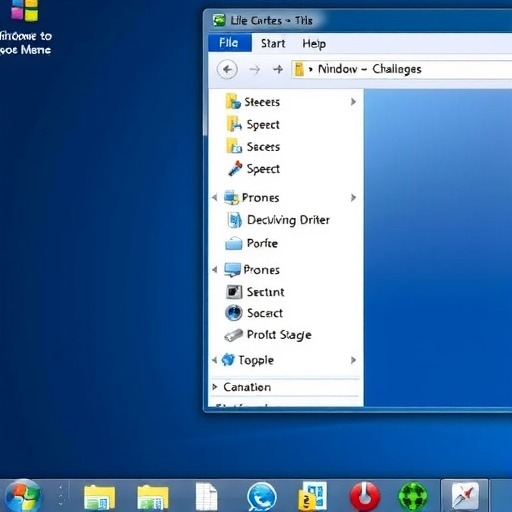Expand the arrow right of first Prones
The image size is (512, 512).
click(353, 197)
